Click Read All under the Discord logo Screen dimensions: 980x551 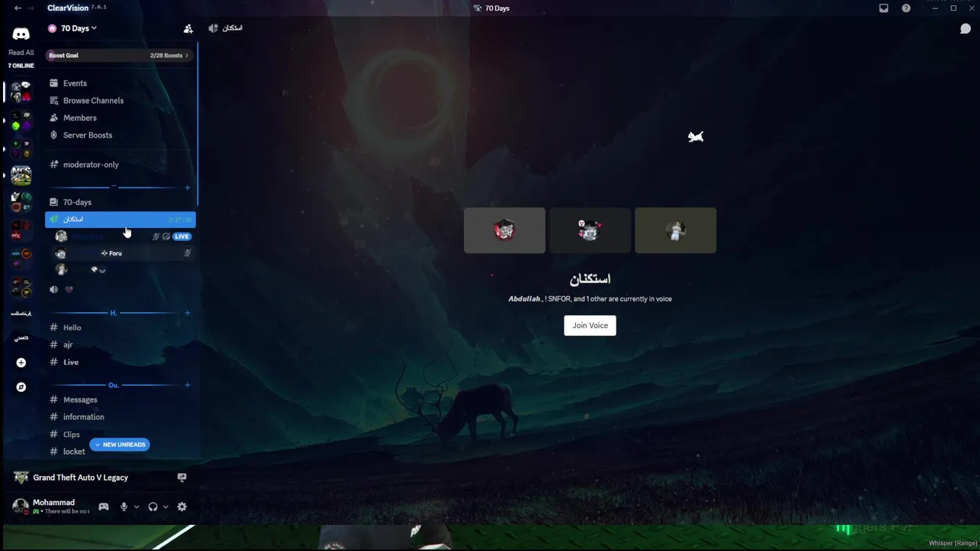coord(21,53)
